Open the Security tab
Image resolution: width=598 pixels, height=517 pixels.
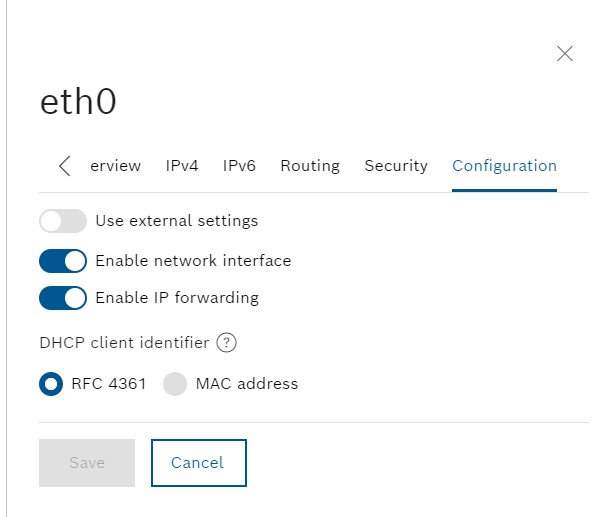396,166
